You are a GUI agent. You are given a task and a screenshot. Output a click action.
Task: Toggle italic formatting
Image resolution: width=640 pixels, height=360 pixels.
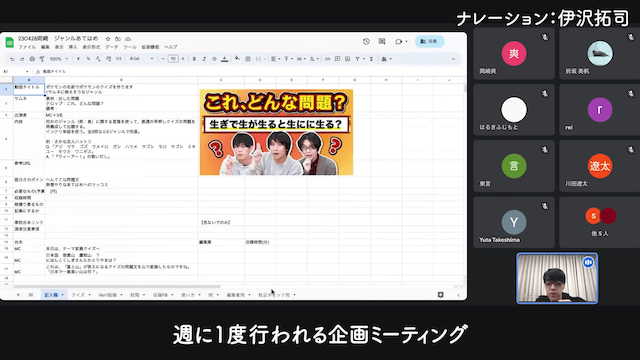pyautogui.click(x=204, y=59)
